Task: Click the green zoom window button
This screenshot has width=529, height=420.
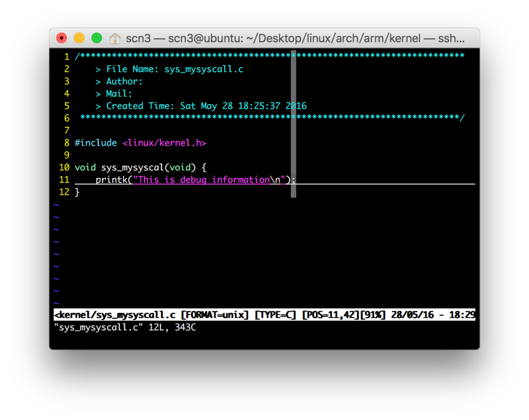Action: 97,38
